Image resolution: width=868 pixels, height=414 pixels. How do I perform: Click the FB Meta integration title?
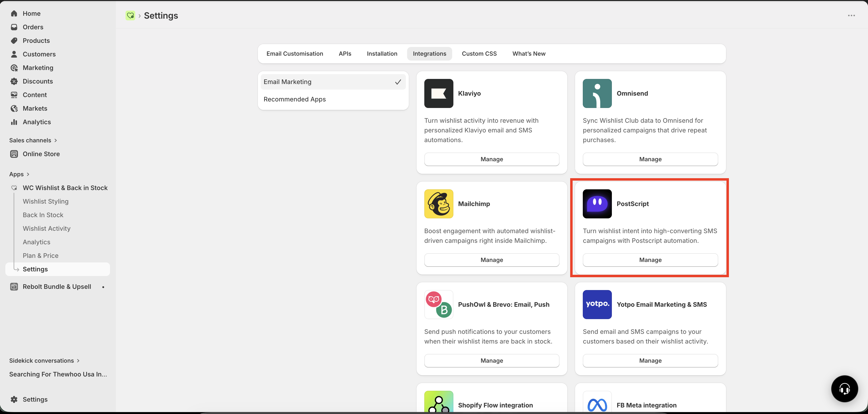646,405
